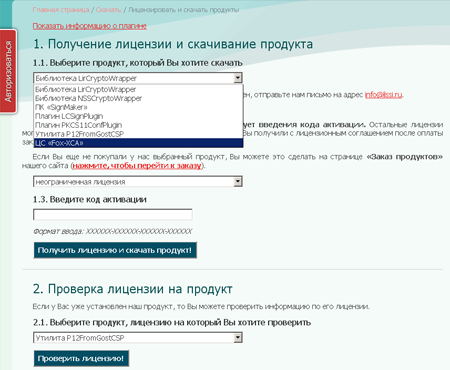Click the неограниченная лицензия combo box field
The width and height of the screenshot is (450, 370).
click(138, 182)
